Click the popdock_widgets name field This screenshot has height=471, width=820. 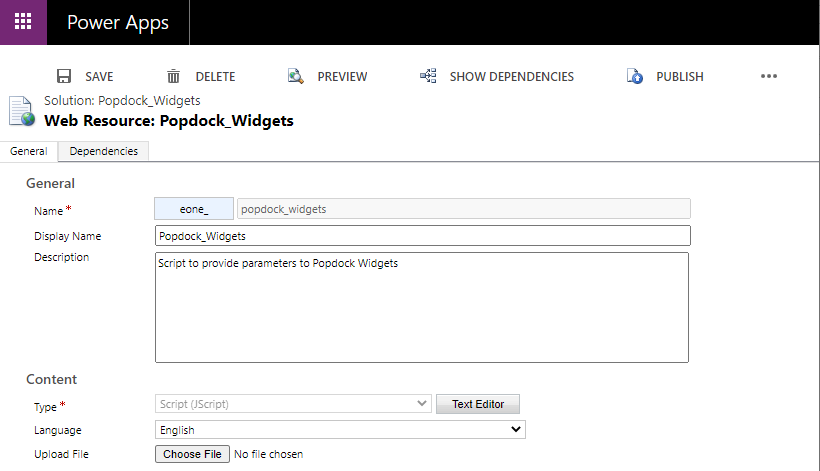pos(464,209)
